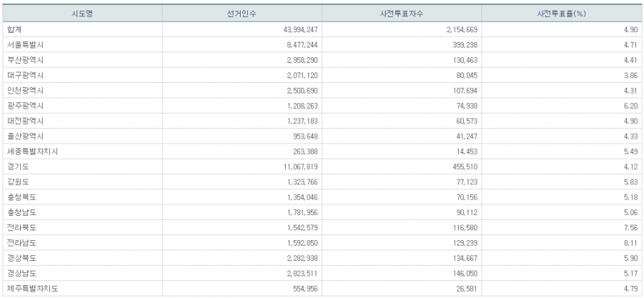Click the voters value 2,282,938
Viewport: 644px width, 298px height.
pyautogui.click(x=302, y=258)
